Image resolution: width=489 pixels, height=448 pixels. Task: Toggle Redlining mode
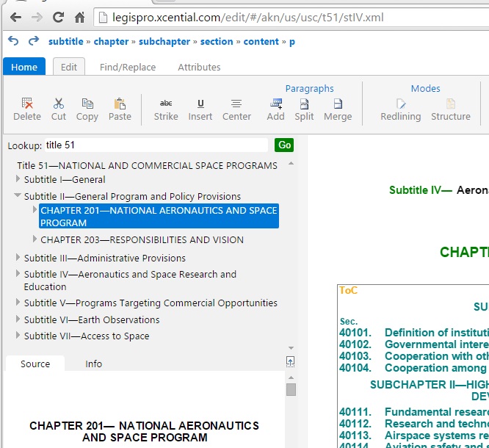coord(401,104)
